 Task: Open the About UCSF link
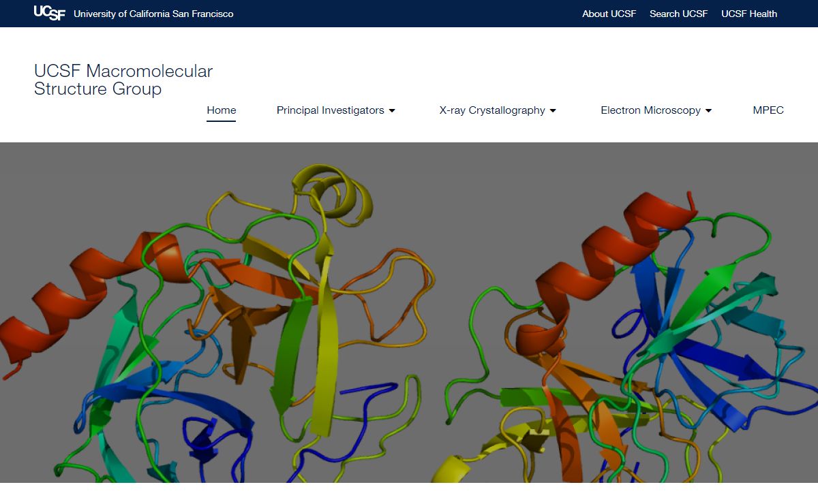click(x=609, y=14)
